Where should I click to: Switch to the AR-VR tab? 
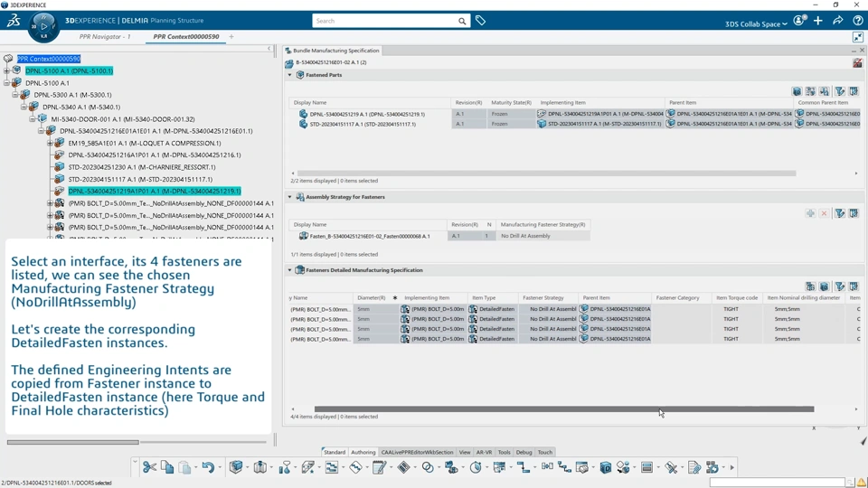(x=484, y=452)
